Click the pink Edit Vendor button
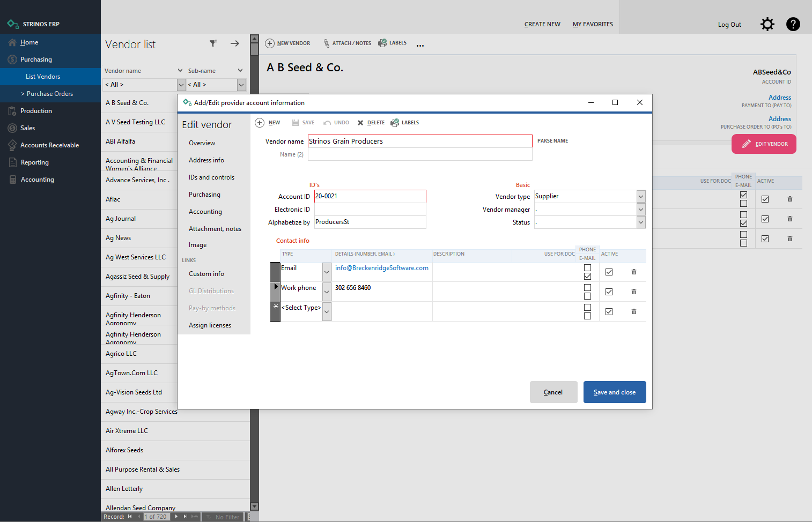 coord(764,144)
